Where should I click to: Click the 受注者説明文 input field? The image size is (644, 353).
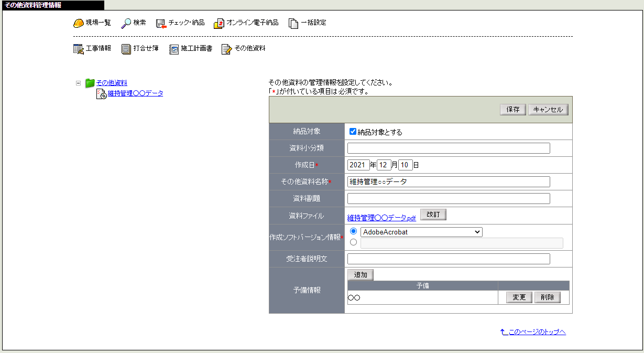[x=449, y=259]
